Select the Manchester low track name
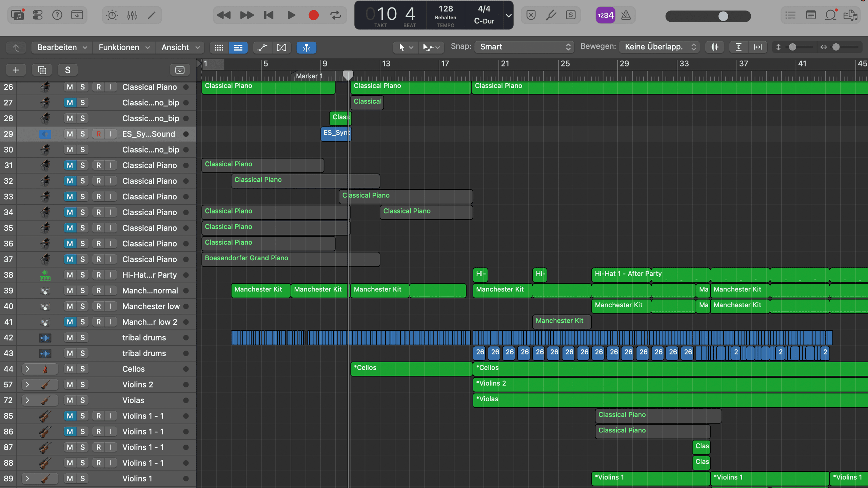This screenshot has height=488, width=868. click(x=151, y=306)
